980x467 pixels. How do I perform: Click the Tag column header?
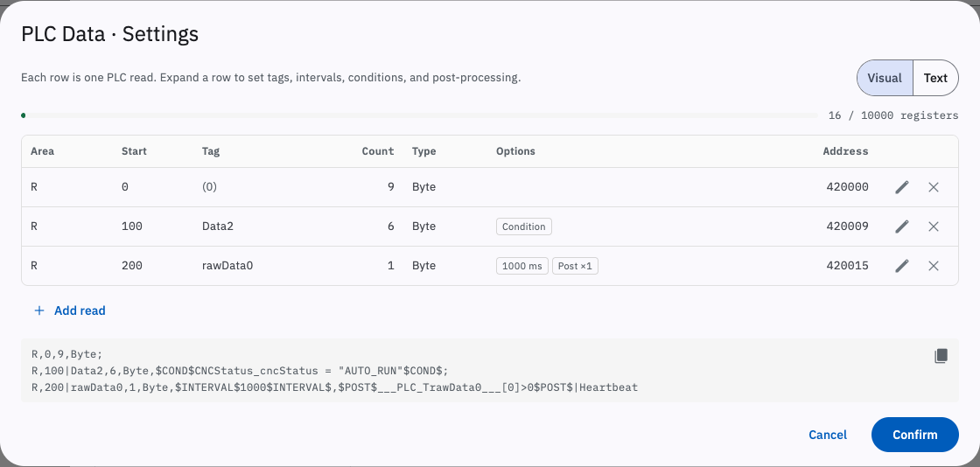(x=211, y=151)
